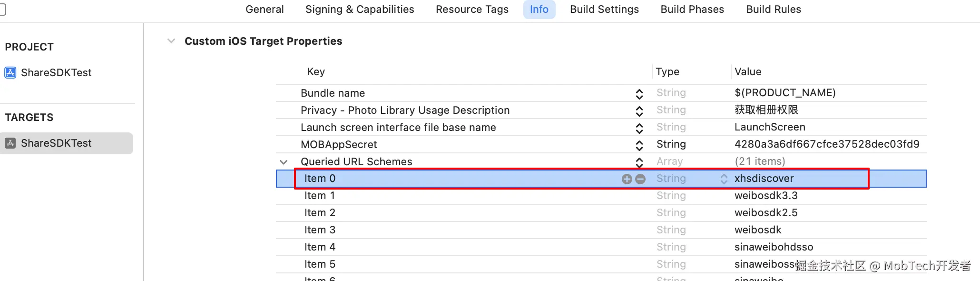Switch to the Build Settings tab
980x281 pixels.
(x=604, y=10)
